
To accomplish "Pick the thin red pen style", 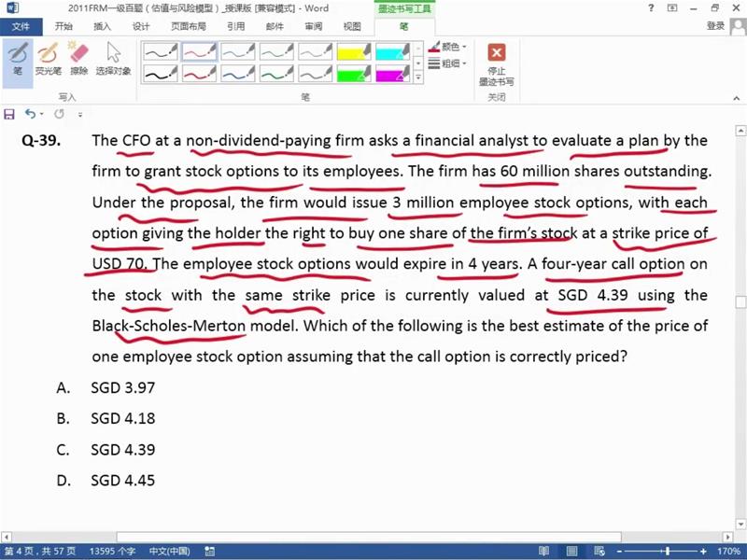I will [x=199, y=51].
